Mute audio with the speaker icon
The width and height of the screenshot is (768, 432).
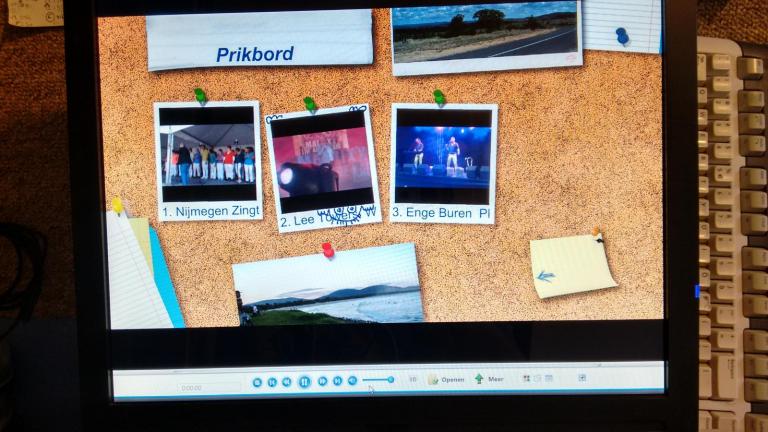(352, 381)
